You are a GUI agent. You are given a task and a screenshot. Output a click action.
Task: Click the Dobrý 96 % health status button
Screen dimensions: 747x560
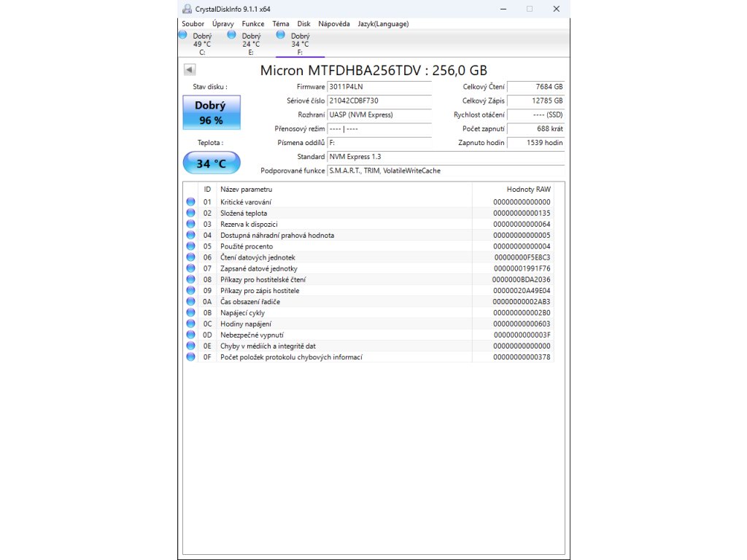[x=211, y=112]
